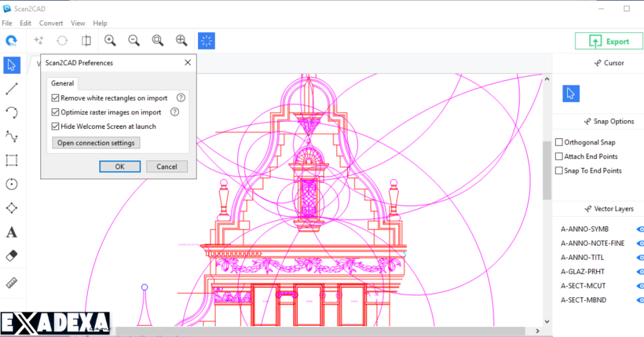
Task: Click the crop image toolbar icon
Action: 86,40
